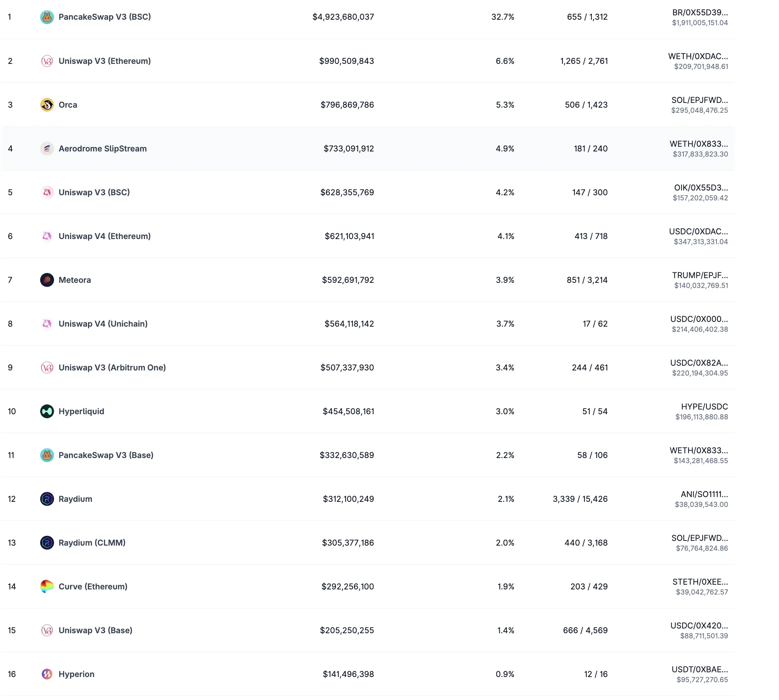Click the Aerodrome SlipStream logo icon
This screenshot has width=779, height=700.
click(47, 149)
